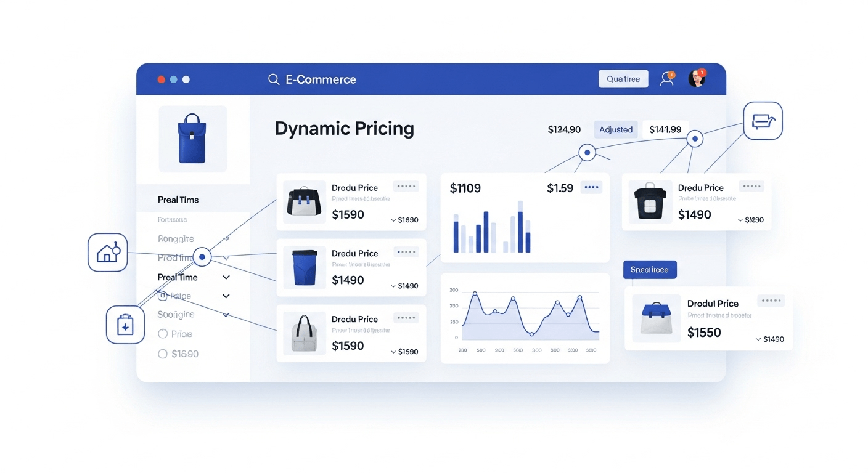Screen dimensions: 868x473
Task: Click the shopping bag icon below the house icon
Action: click(x=125, y=325)
